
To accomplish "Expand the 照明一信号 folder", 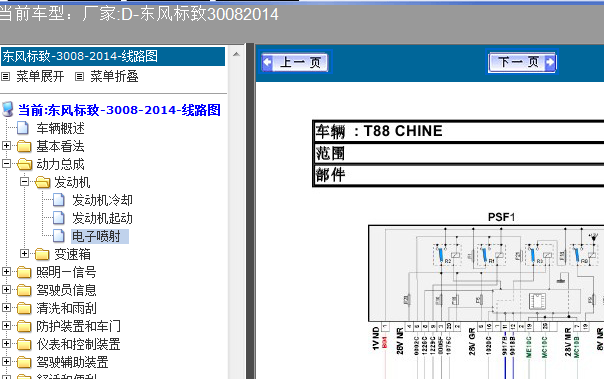I will 6,272.
